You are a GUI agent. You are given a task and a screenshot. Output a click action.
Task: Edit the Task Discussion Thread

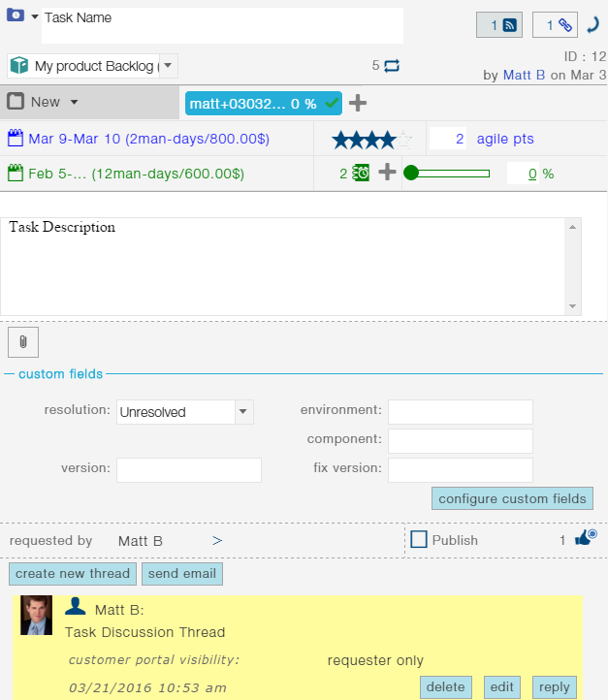coord(501,687)
